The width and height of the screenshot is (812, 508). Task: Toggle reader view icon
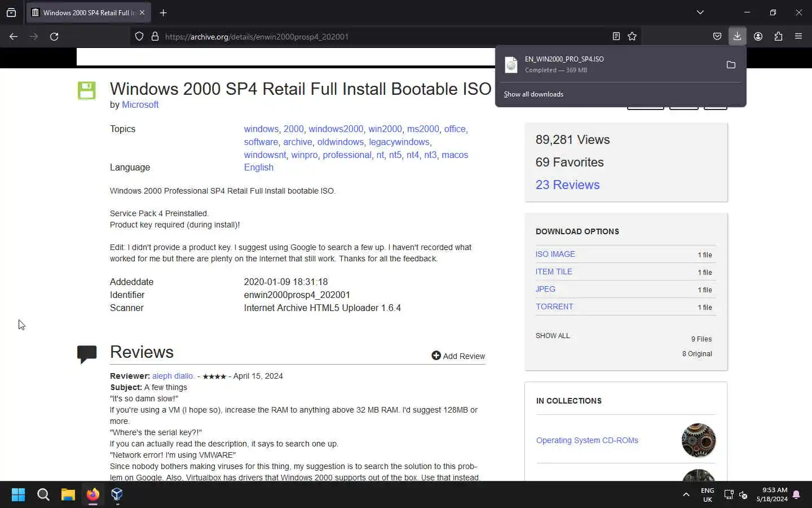pos(616,37)
